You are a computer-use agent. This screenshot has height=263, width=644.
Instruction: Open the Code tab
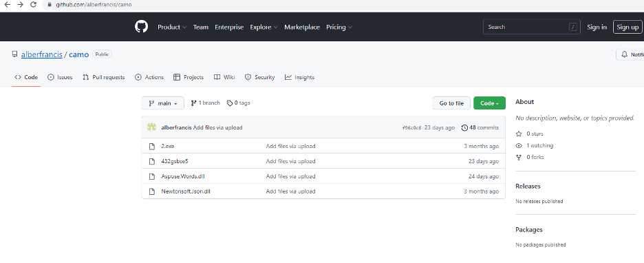pos(26,77)
